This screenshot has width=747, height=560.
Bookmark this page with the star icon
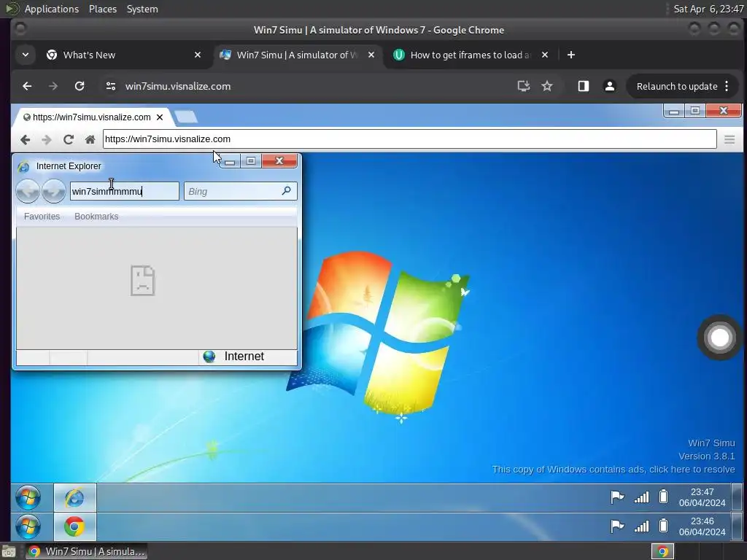point(547,86)
